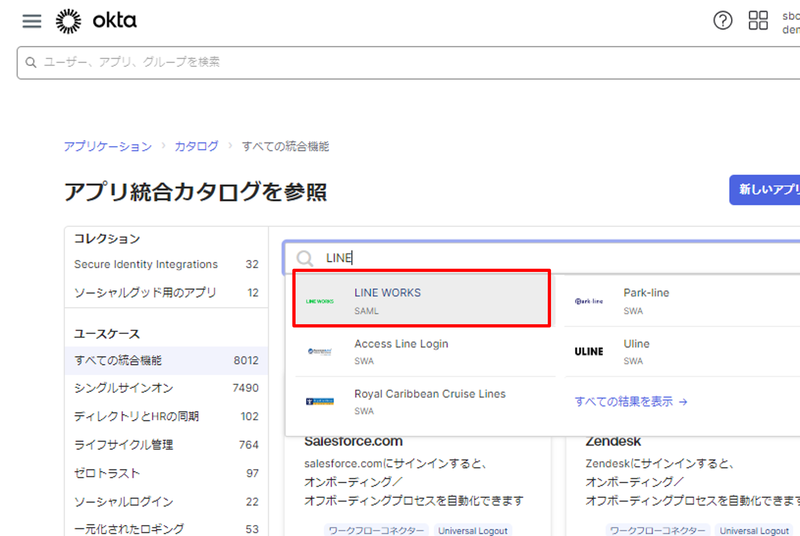This screenshot has height=536, width=800.
Task: Open the help question mark icon
Action: click(x=722, y=21)
